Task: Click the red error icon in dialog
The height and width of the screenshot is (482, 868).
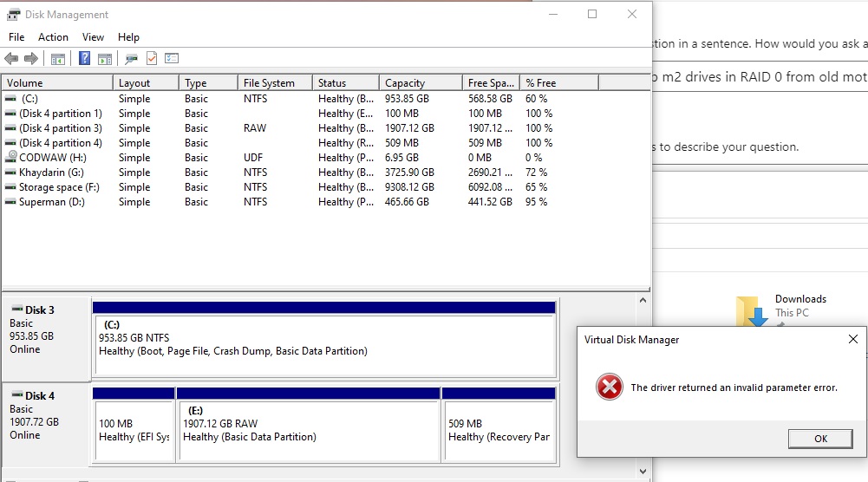Action: point(610,387)
